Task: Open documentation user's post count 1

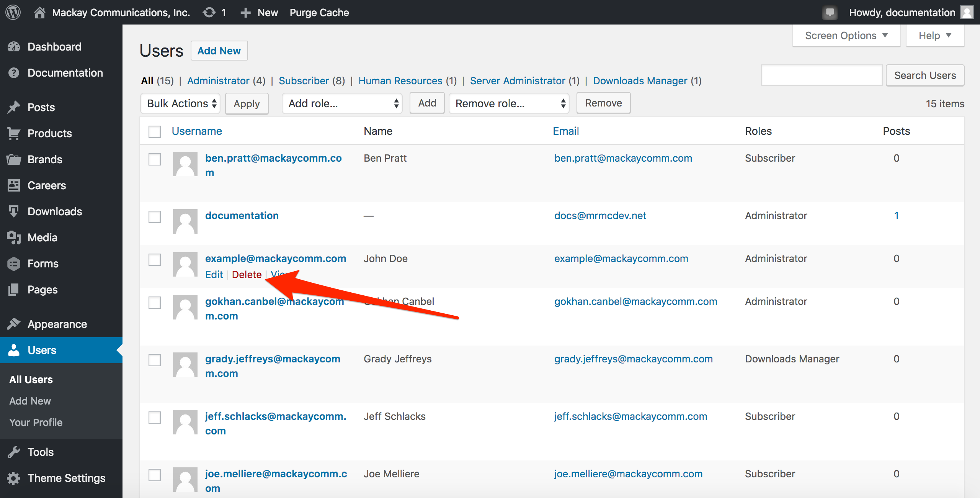Action: [896, 216]
